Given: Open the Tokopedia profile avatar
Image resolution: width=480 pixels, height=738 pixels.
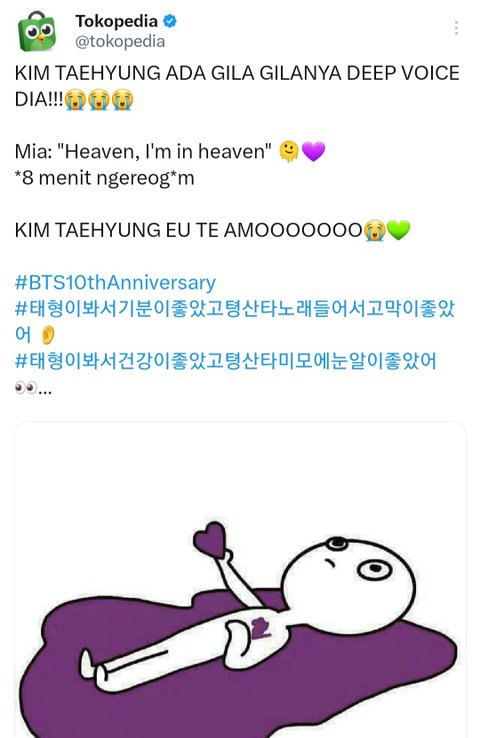Looking at the screenshot, I should (37, 31).
